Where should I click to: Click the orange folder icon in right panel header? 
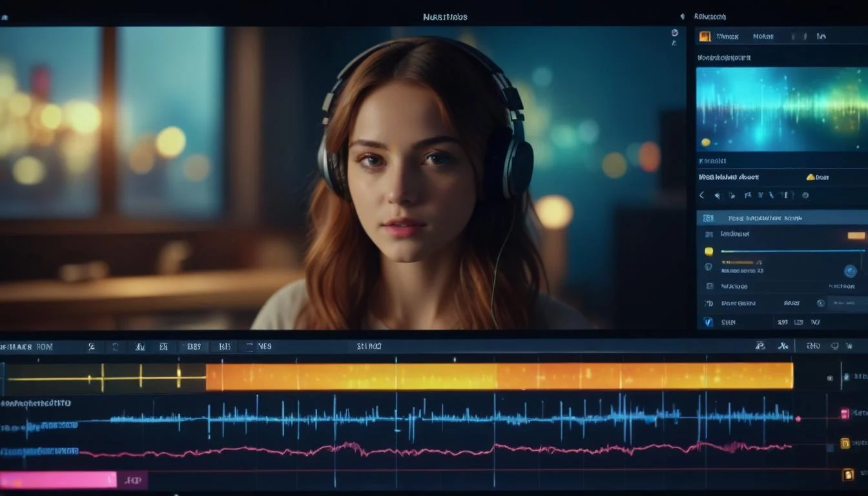tap(705, 36)
